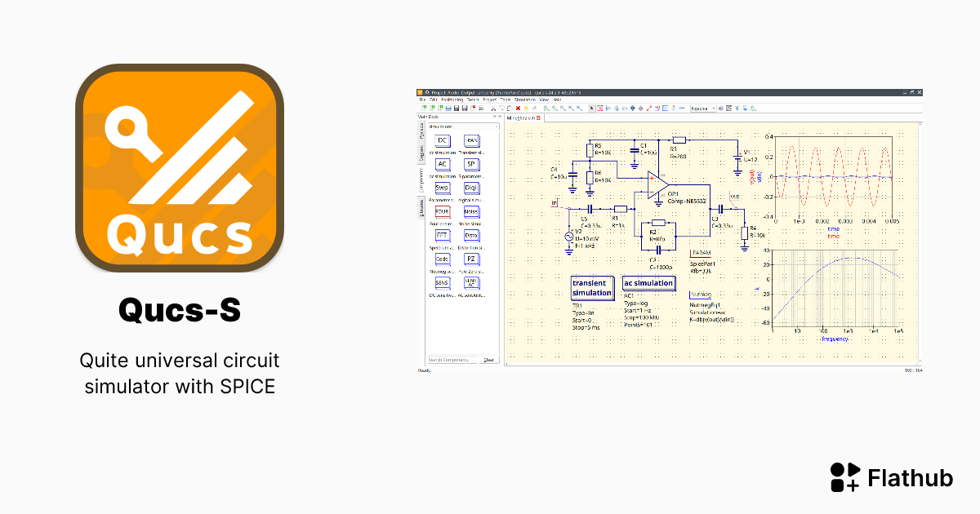Select the PZ pole-zero simulation icon
Screen dimensions: 980x514
pyautogui.click(x=471, y=259)
